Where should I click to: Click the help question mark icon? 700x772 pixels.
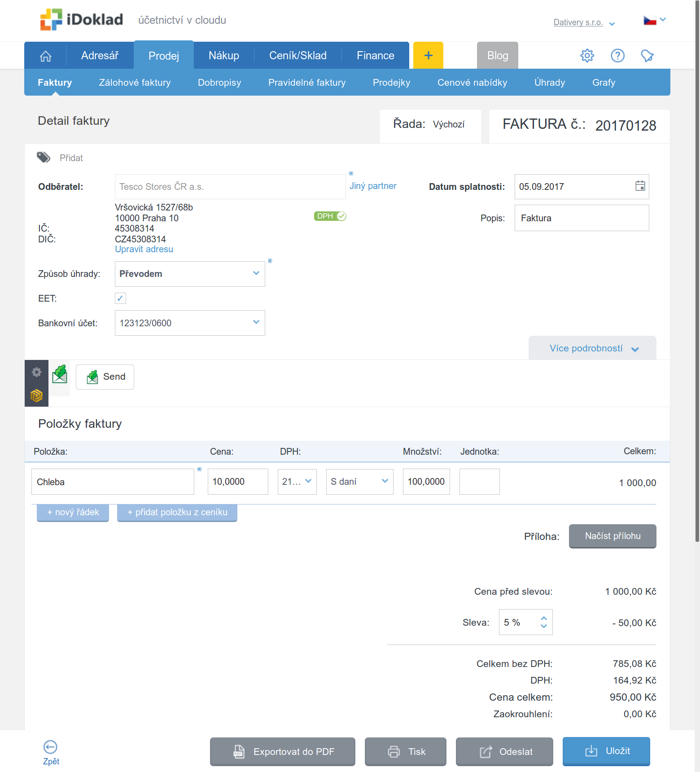[x=617, y=56]
